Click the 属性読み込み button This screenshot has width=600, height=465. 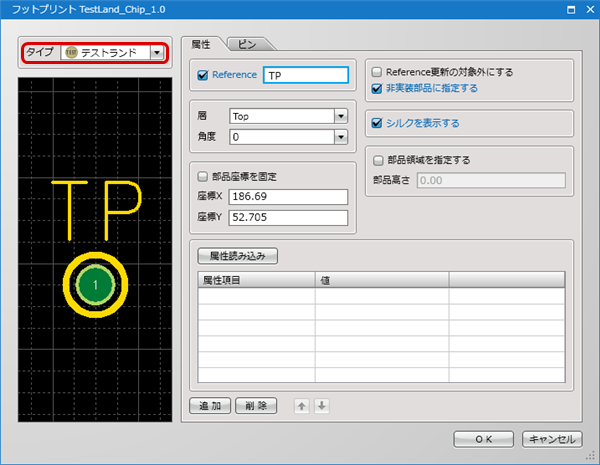click(238, 256)
